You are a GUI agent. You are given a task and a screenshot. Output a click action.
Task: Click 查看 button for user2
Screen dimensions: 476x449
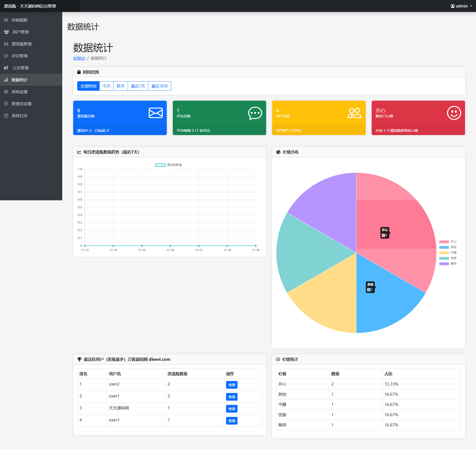click(232, 385)
